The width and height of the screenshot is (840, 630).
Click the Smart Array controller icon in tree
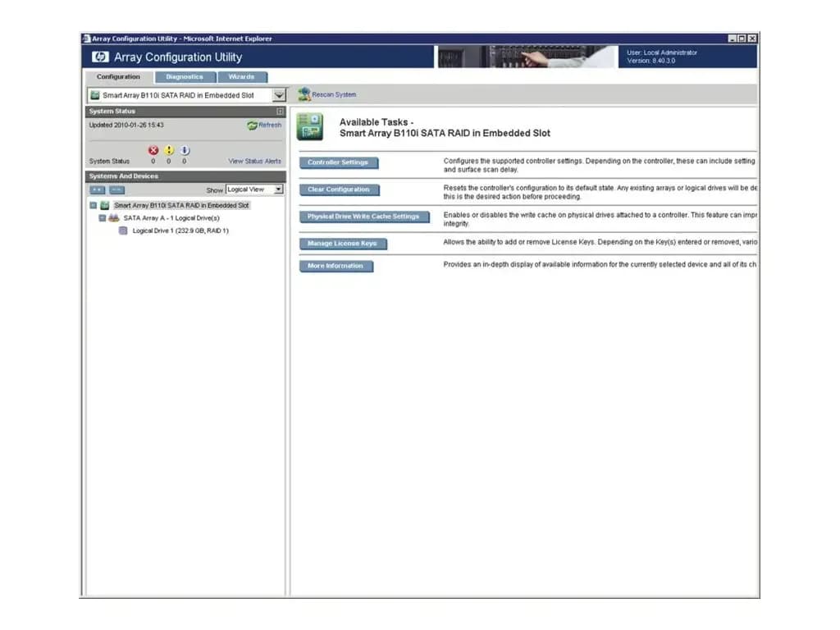pyautogui.click(x=105, y=206)
